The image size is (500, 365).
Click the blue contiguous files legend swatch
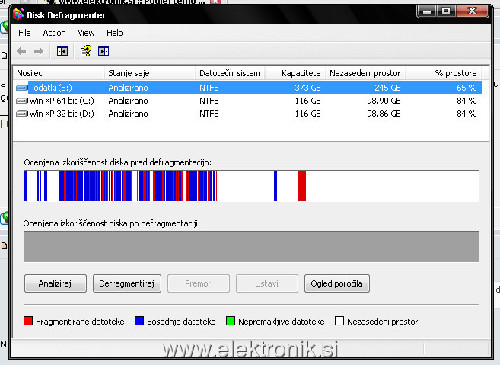pos(139,321)
